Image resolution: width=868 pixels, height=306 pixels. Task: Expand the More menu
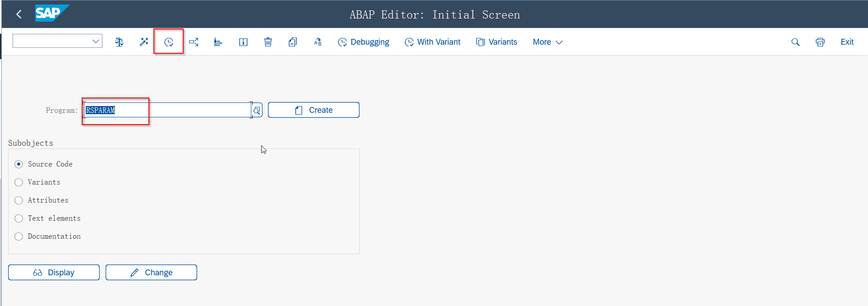coord(547,42)
